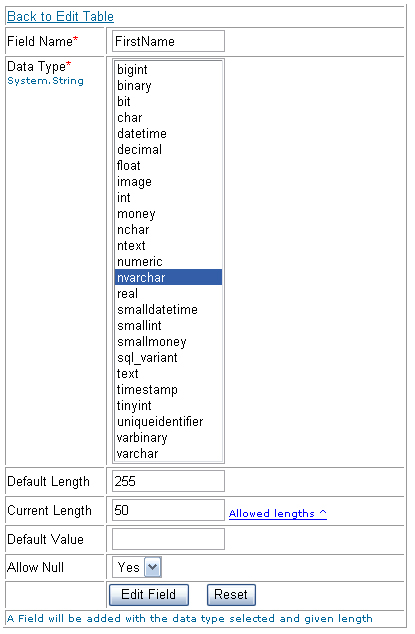Select the money data type option

pyautogui.click(x=168, y=213)
